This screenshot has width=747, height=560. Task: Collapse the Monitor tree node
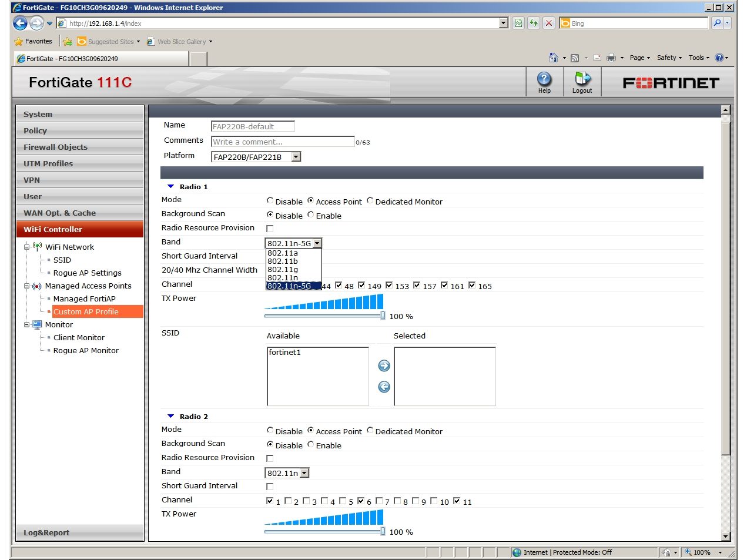pos(26,324)
